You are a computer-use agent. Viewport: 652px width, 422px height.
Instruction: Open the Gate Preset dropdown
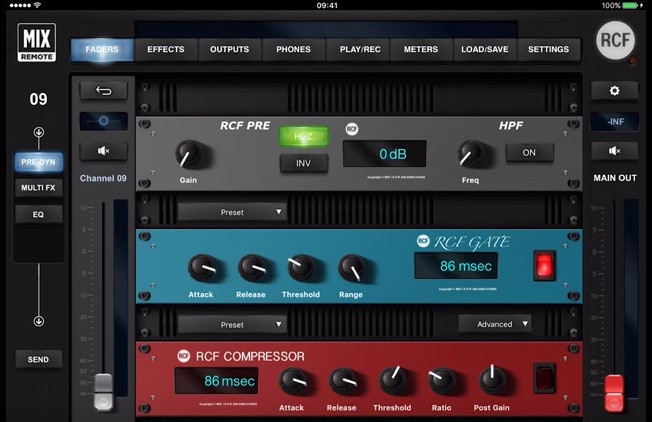[x=232, y=212]
